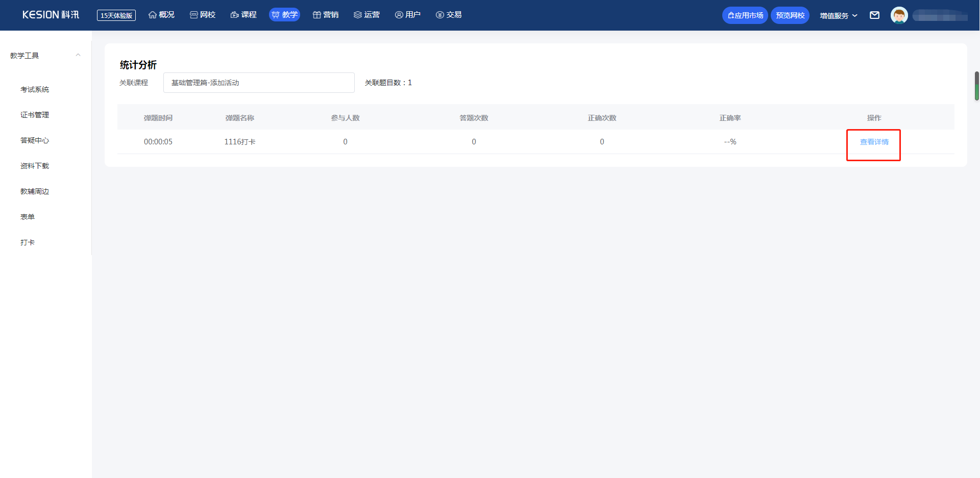This screenshot has height=478, width=980.
Task: Expand 增值服务 dropdown
Action: pos(839,16)
